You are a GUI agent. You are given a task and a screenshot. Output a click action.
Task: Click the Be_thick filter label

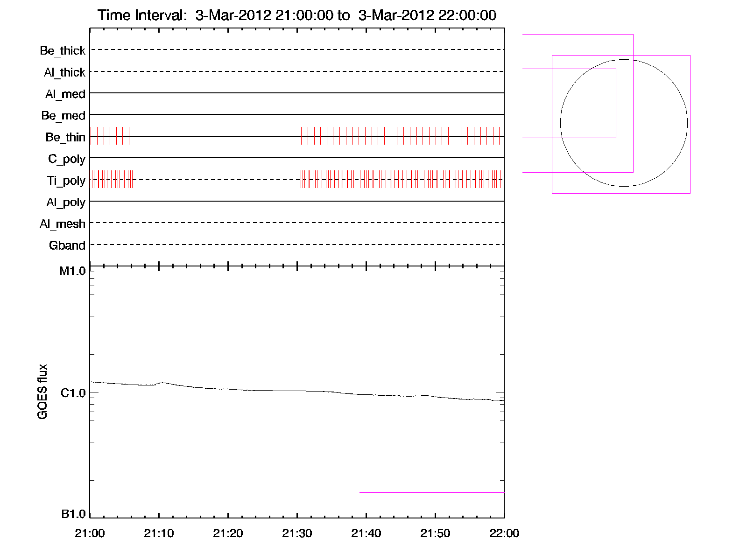click(63, 50)
